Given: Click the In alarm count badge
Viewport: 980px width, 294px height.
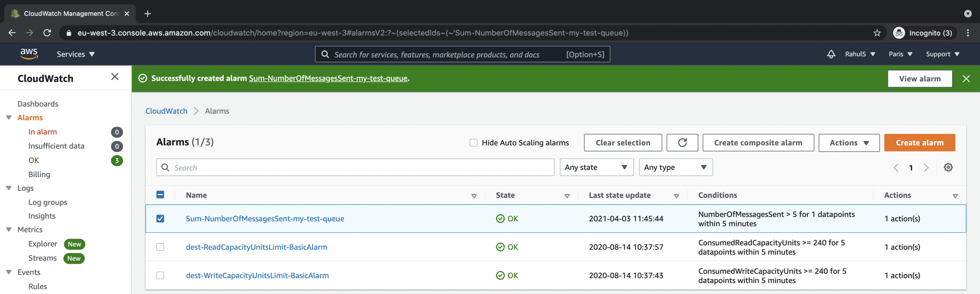Looking at the screenshot, I should point(117,132).
